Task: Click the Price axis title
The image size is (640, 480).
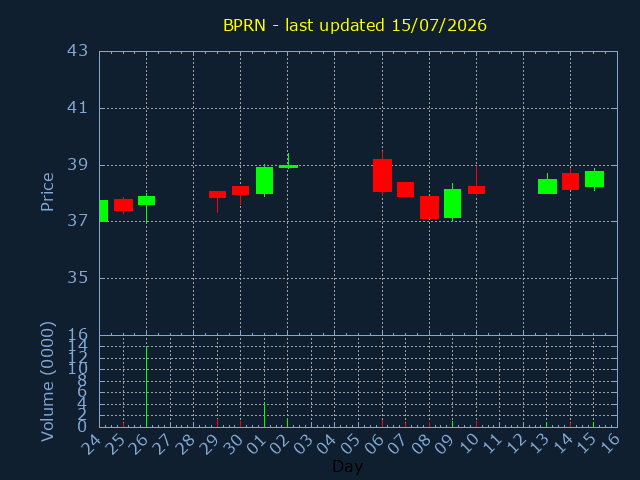Action: [47, 192]
